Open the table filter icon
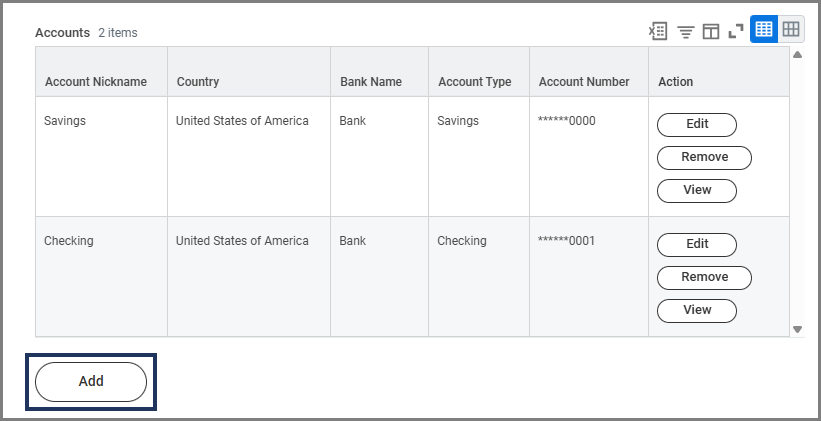Viewport: 821px width, 421px height. tap(685, 31)
